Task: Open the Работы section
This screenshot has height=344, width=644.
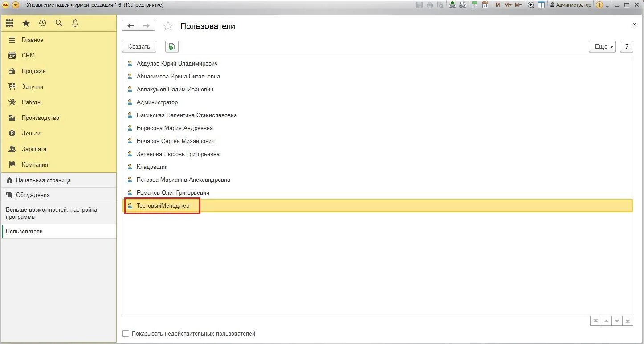Action: [59, 102]
